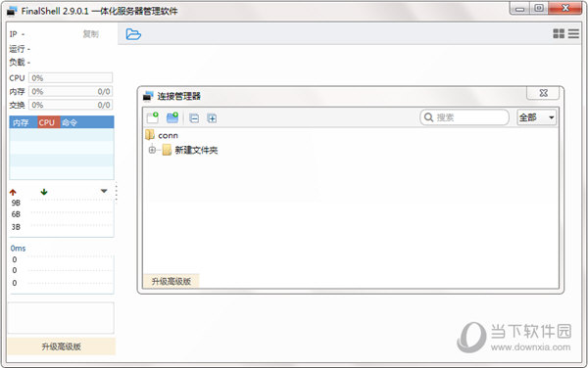Viewport: 588px width, 368px height.
Task: Click 升级高级版 in connection manager
Action: click(x=171, y=281)
